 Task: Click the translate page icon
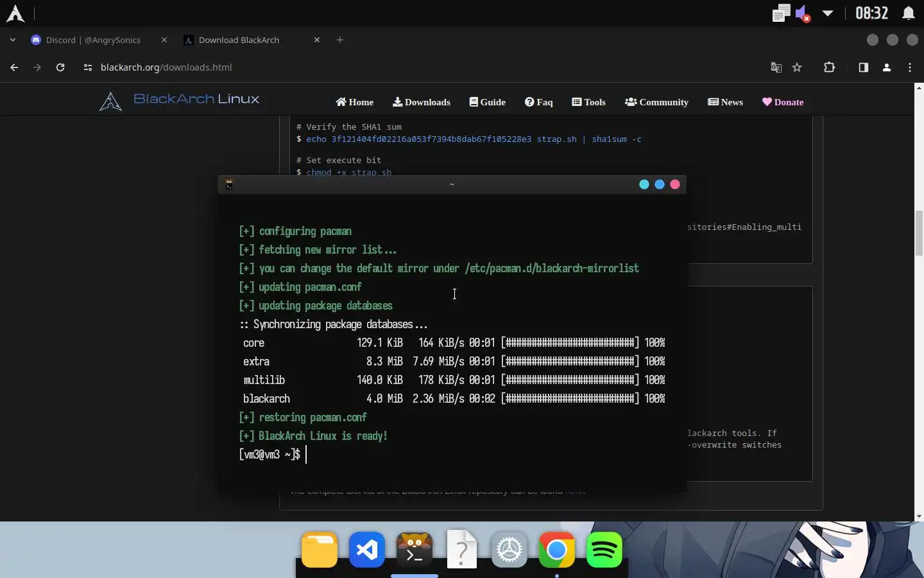click(776, 67)
